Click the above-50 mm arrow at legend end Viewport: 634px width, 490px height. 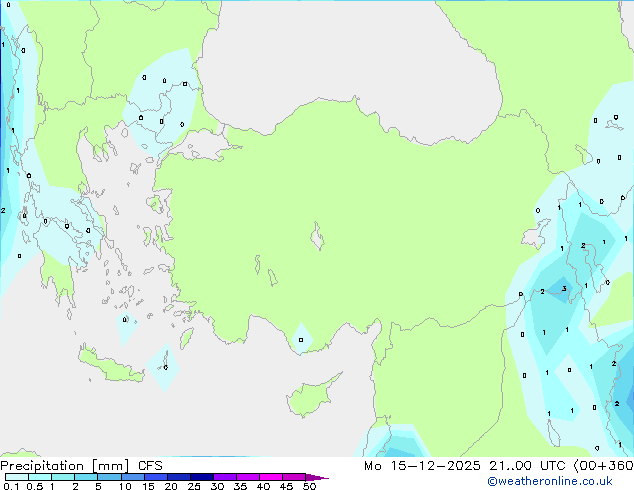point(317,477)
